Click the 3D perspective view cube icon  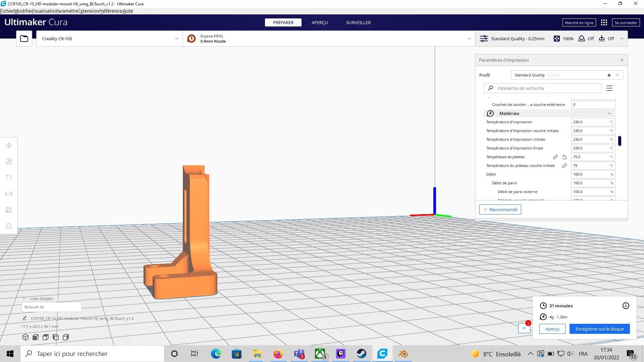[25, 337]
